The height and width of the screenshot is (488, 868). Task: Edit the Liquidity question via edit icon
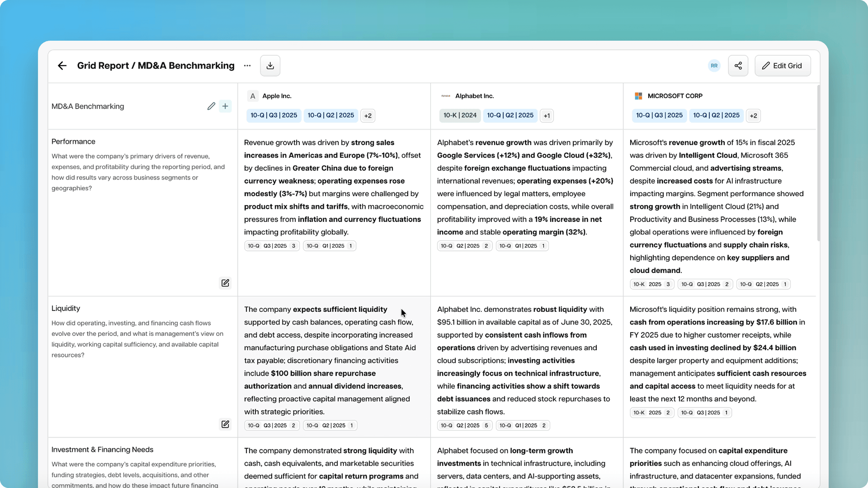coord(225,424)
